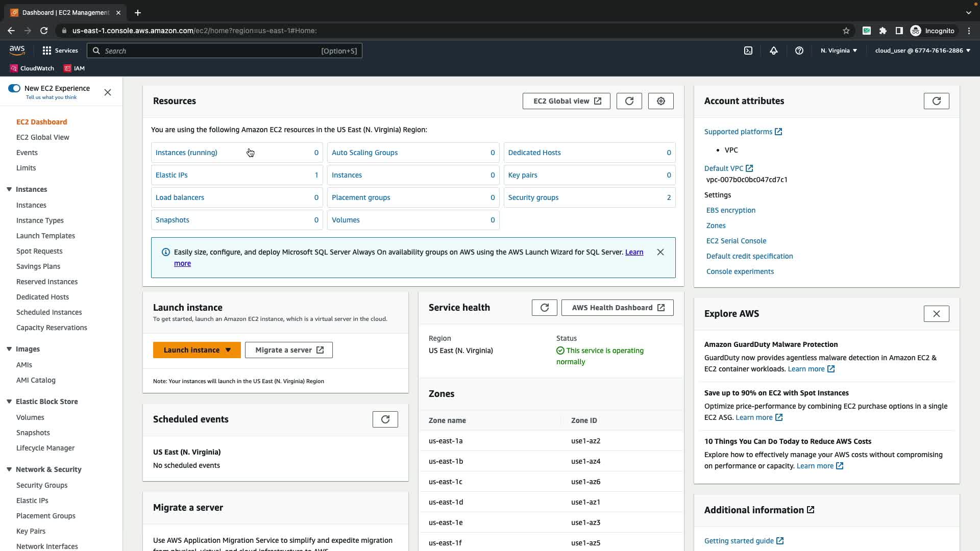The width and height of the screenshot is (980, 551).
Task: Click the help question mark icon
Action: [799, 51]
